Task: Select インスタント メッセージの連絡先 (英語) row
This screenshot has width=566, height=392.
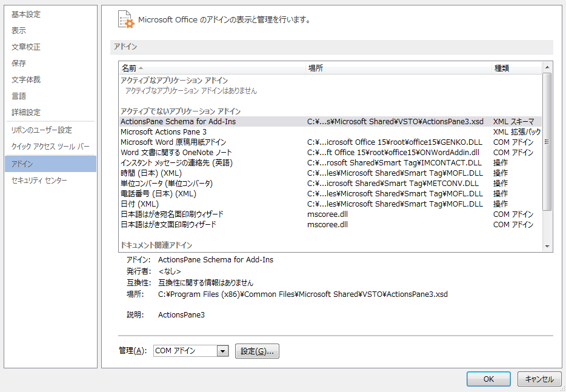Action: (x=330, y=163)
